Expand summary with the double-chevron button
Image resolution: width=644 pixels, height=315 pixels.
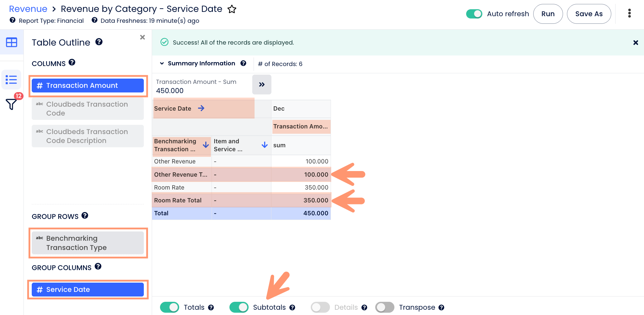pyautogui.click(x=262, y=85)
